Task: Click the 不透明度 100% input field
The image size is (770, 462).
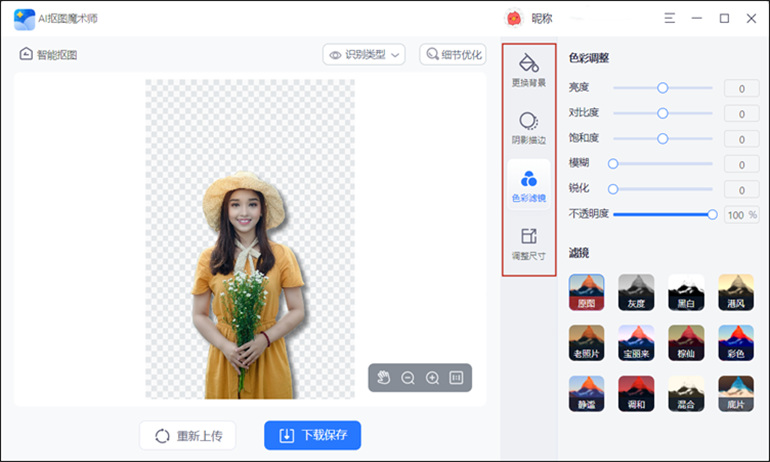Action: click(742, 215)
